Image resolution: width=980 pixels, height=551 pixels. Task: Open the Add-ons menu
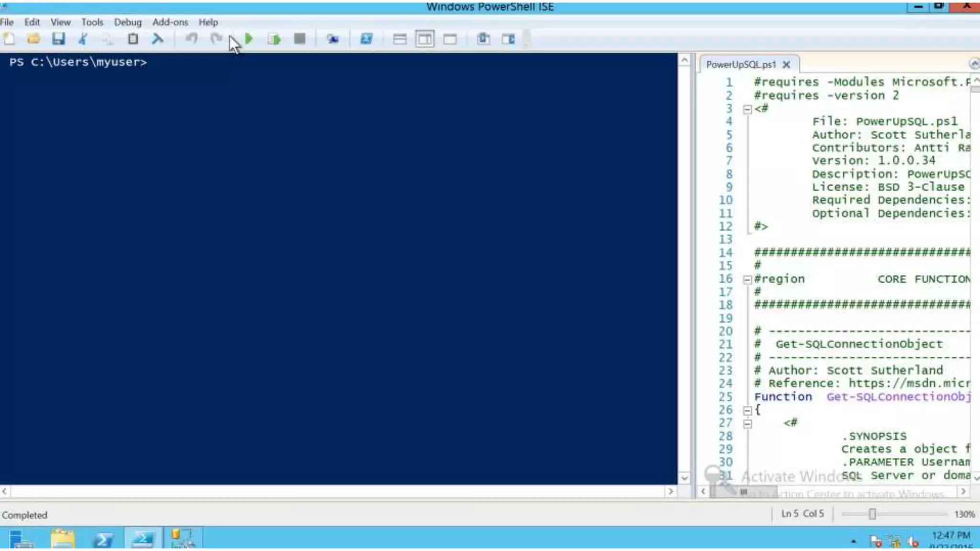(x=170, y=22)
